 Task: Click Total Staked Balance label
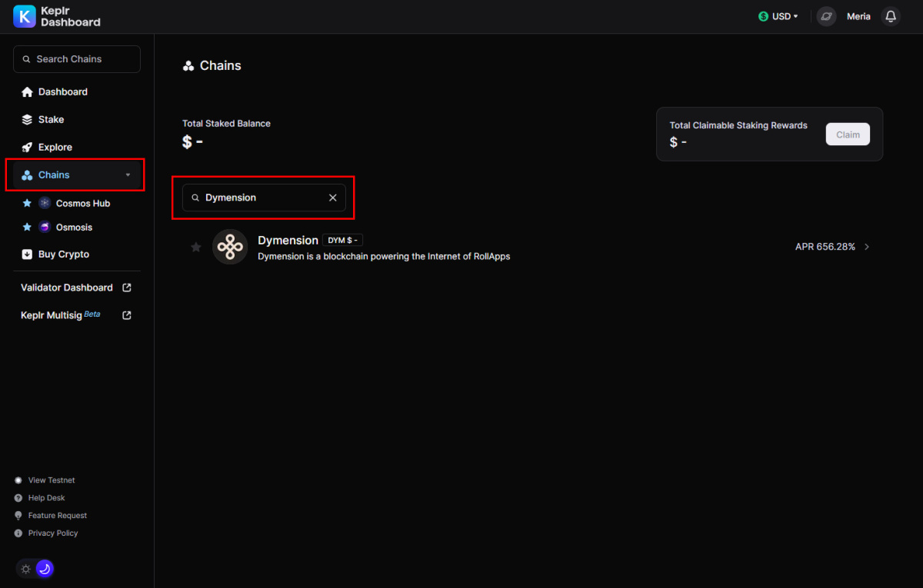[226, 123]
